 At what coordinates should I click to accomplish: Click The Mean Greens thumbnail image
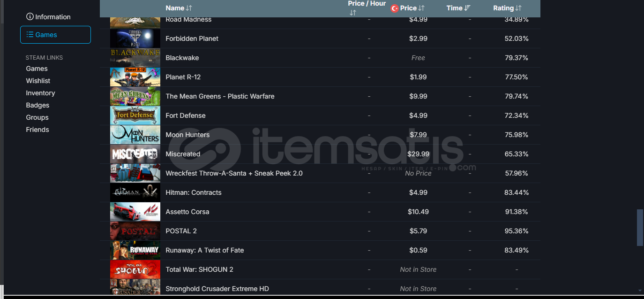(x=135, y=96)
